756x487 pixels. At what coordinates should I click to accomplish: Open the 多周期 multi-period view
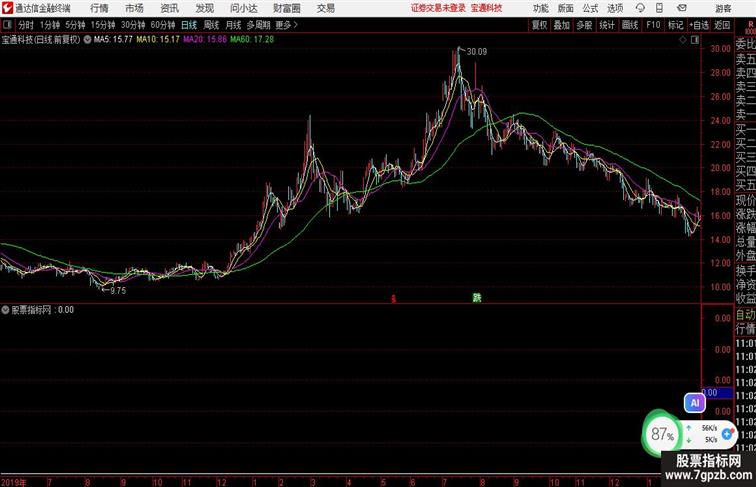pyautogui.click(x=259, y=25)
